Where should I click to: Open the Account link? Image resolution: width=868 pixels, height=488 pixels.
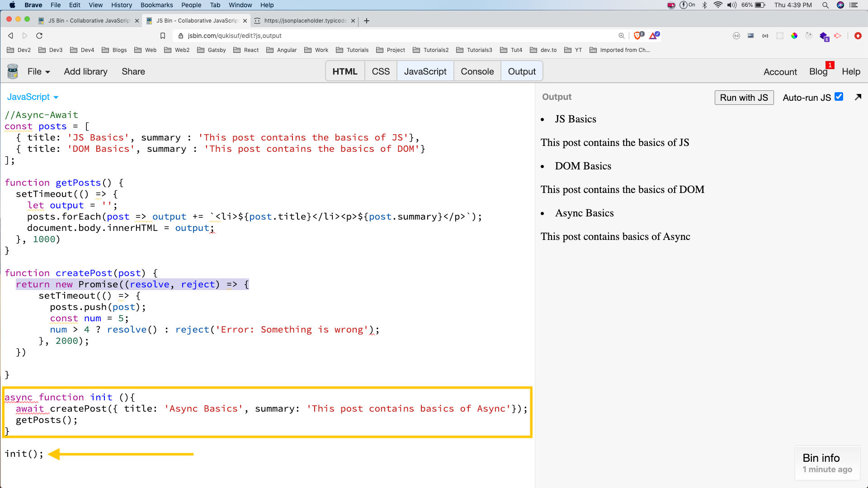point(780,72)
